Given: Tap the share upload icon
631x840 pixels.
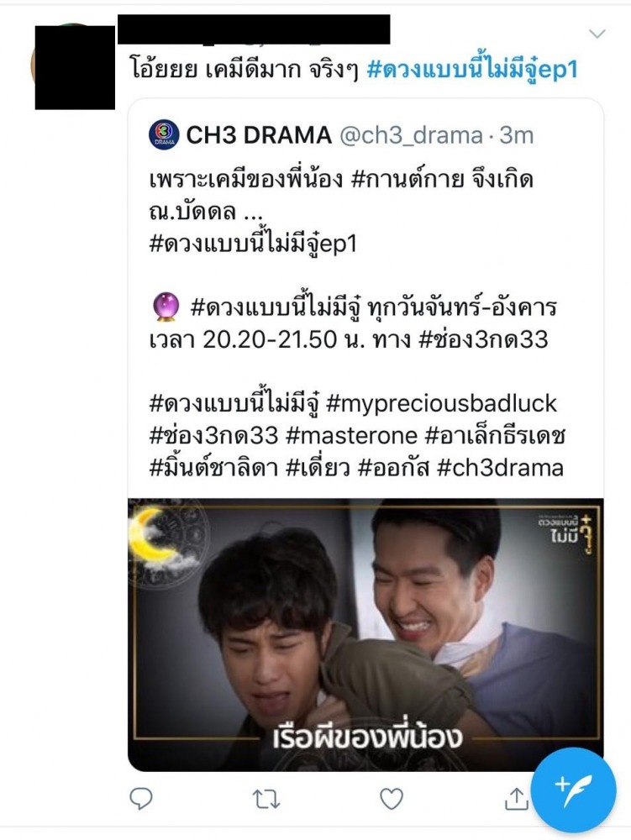Looking at the screenshot, I should pyautogui.click(x=517, y=799).
